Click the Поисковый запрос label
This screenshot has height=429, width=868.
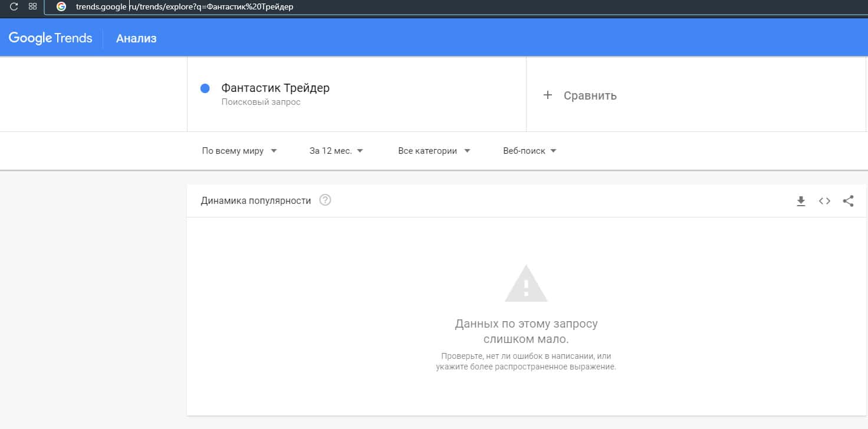point(261,102)
